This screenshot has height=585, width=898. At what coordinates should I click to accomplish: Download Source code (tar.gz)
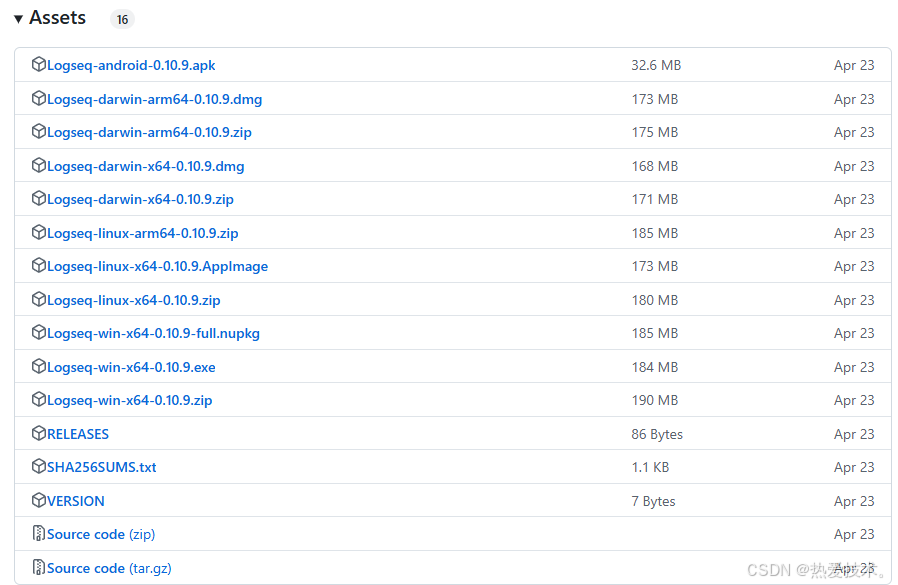pos(109,568)
